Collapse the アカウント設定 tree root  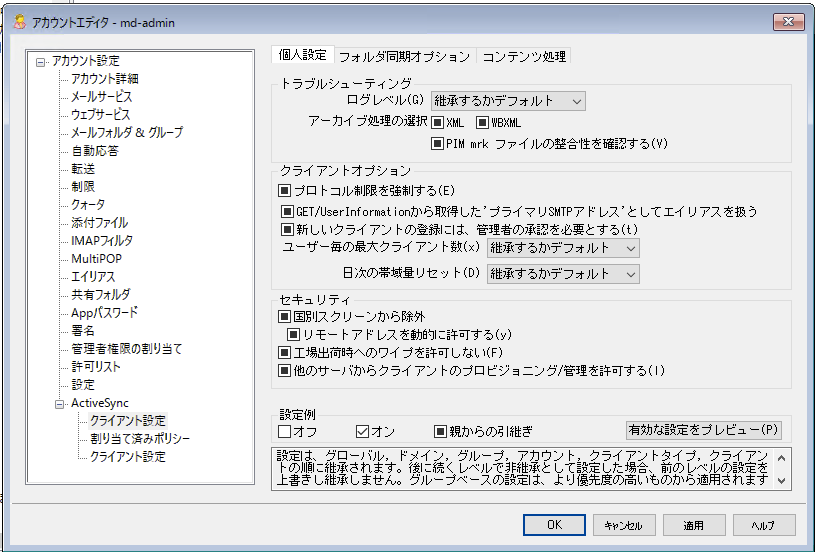click(x=41, y=61)
